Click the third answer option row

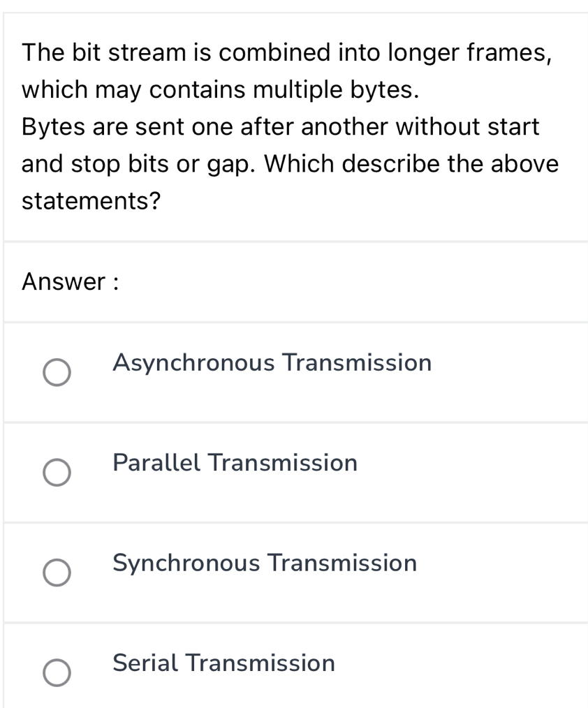pos(293,573)
